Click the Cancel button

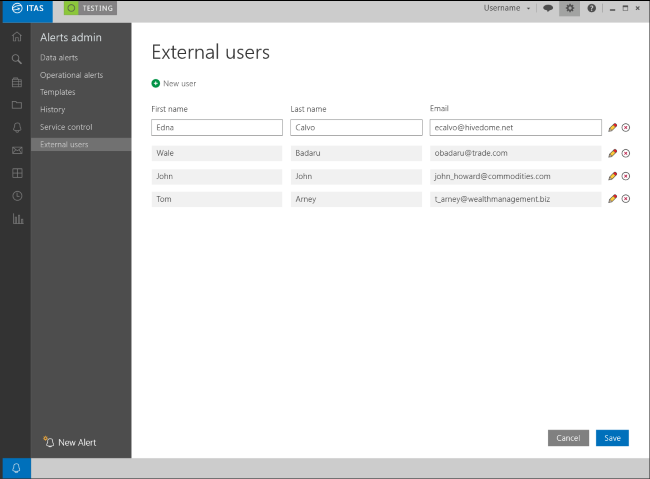click(568, 438)
